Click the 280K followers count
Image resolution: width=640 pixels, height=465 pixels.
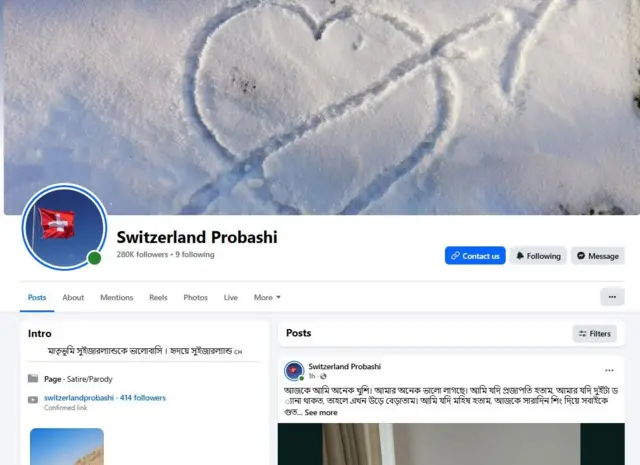tap(142, 254)
